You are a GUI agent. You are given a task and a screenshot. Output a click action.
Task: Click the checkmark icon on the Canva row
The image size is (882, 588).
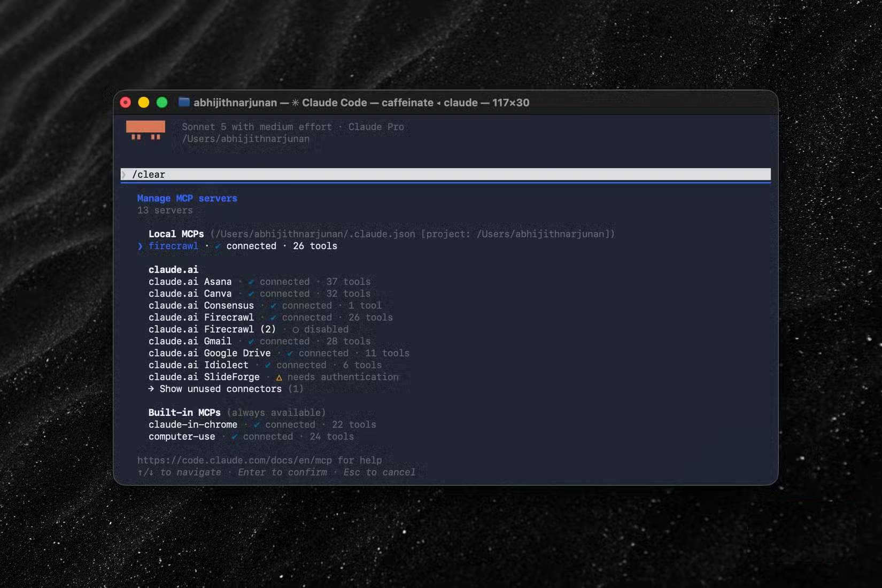251,293
